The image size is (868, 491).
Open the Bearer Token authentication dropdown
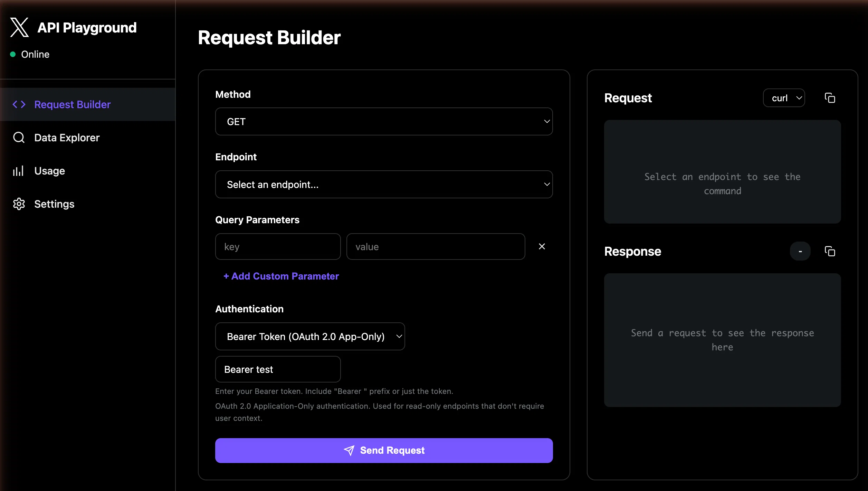(x=310, y=337)
